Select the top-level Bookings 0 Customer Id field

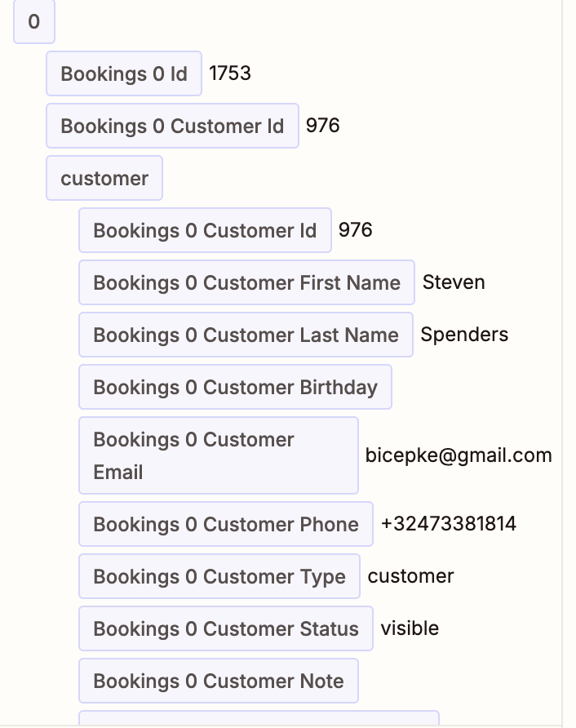[172, 127]
